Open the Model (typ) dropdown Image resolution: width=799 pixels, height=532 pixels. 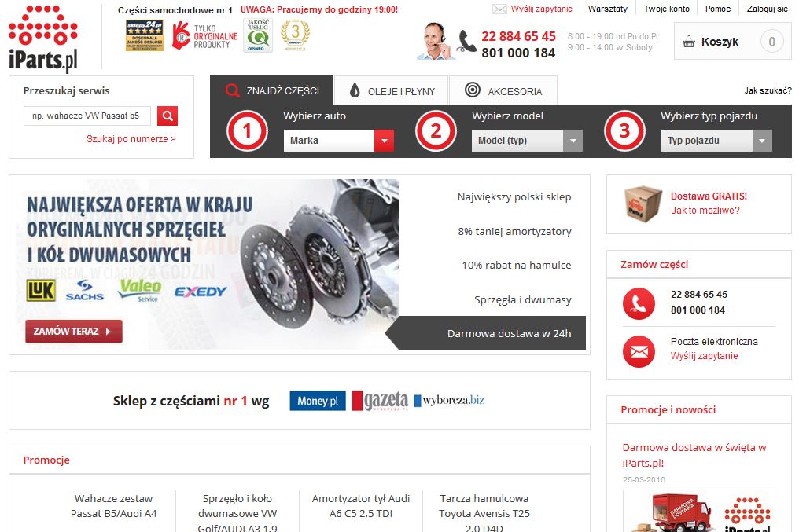coord(527,141)
